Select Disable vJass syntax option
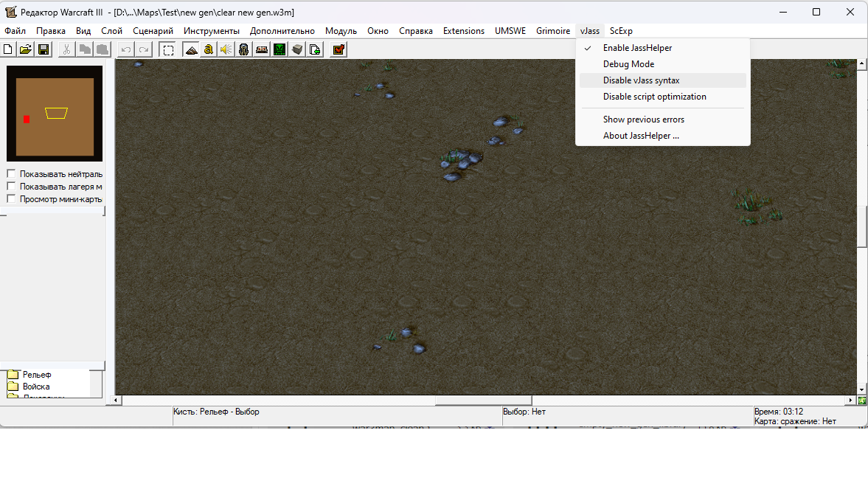This screenshot has height=478, width=868. (663, 80)
